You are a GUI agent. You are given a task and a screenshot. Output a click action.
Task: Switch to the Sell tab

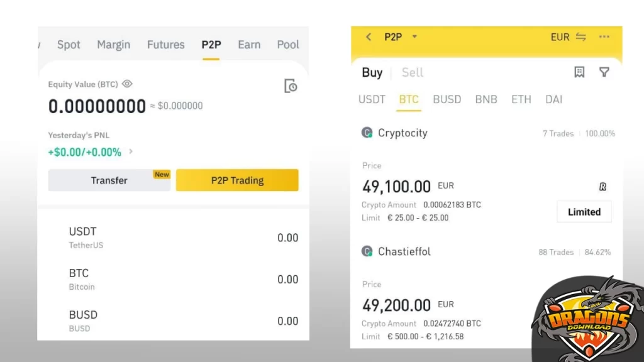[x=412, y=72]
